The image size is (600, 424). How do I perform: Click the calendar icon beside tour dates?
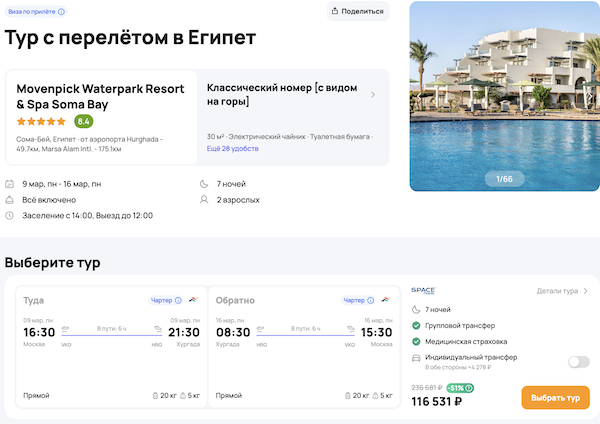point(9,184)
